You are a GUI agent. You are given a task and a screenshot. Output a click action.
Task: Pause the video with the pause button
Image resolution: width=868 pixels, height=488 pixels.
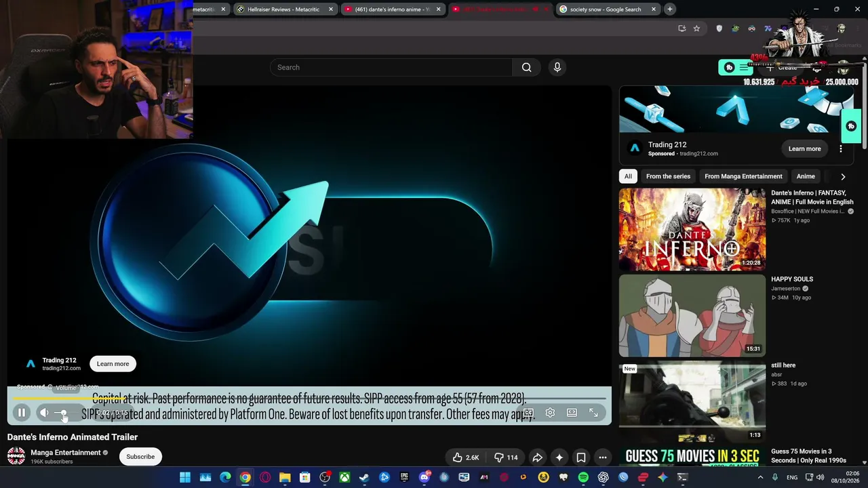point(22,412)
